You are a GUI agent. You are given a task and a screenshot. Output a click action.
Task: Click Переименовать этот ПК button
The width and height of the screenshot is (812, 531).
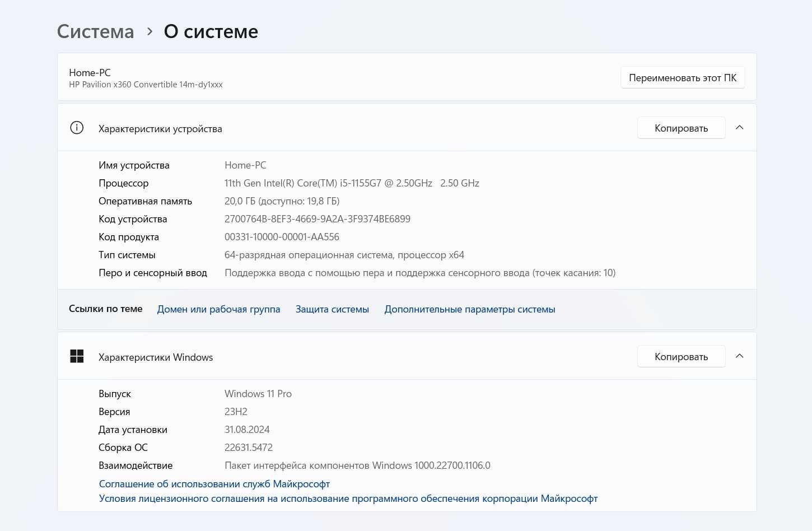(683, 77)
